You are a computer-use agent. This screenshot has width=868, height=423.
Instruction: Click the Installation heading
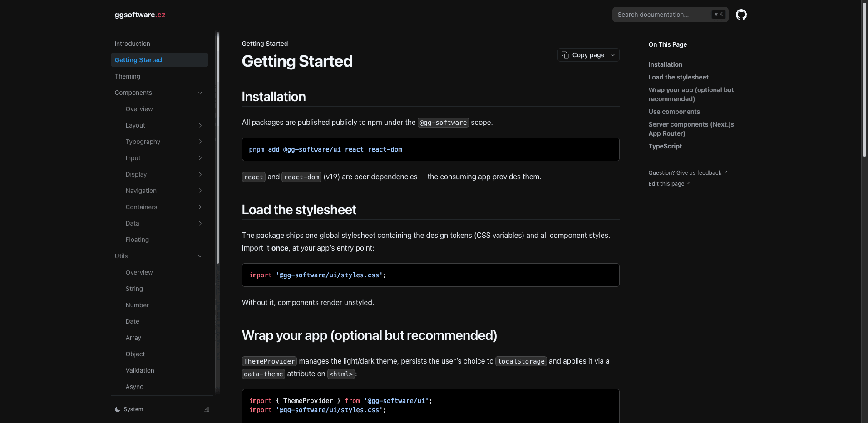274,97
